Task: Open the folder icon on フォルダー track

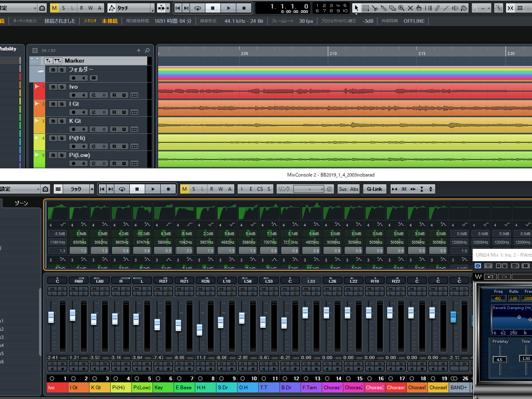Action: tap(40, 70)
